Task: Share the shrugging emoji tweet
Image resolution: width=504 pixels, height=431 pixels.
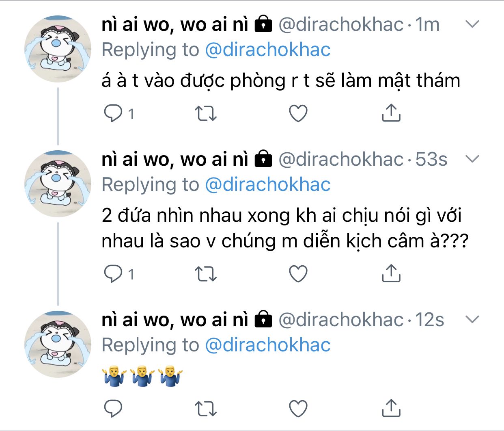Action: click(x=391, y=408)
